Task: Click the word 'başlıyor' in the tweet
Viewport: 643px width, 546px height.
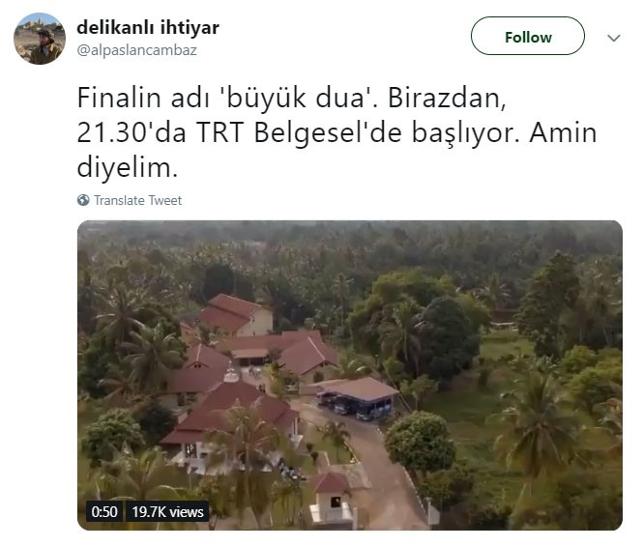Action: [466, 133]
